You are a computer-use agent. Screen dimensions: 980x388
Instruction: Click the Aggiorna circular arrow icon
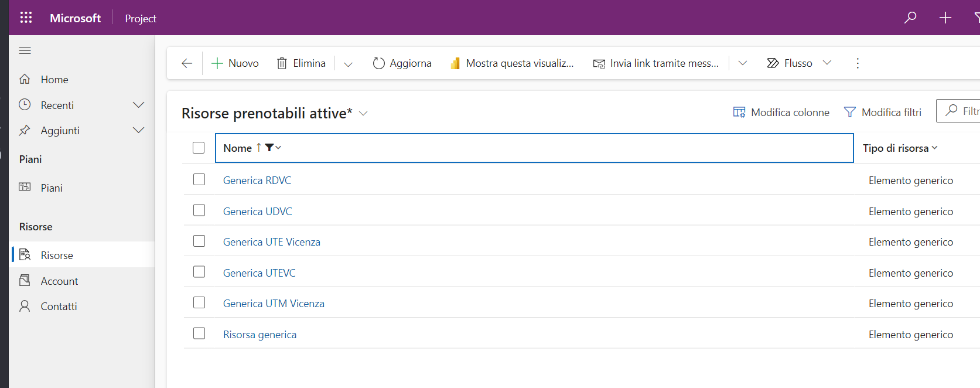(379, 63)
